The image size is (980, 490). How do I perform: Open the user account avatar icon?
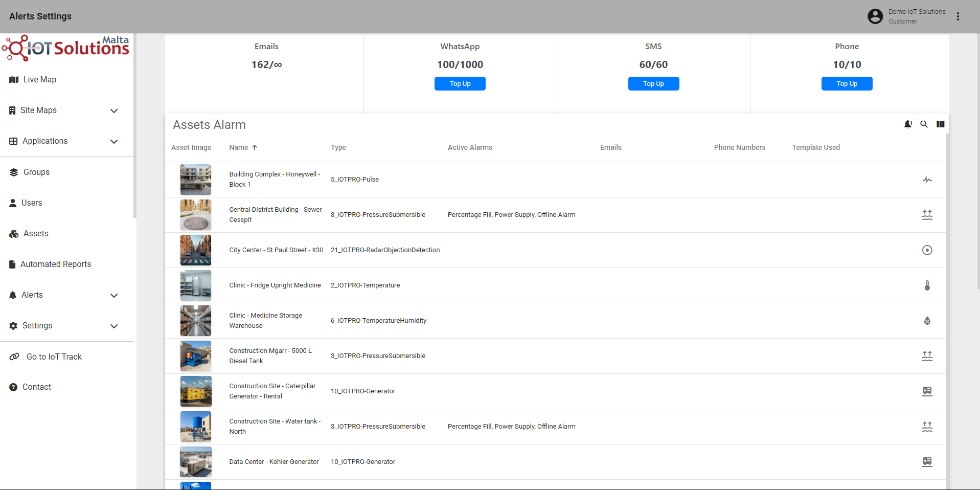(875, 16)
